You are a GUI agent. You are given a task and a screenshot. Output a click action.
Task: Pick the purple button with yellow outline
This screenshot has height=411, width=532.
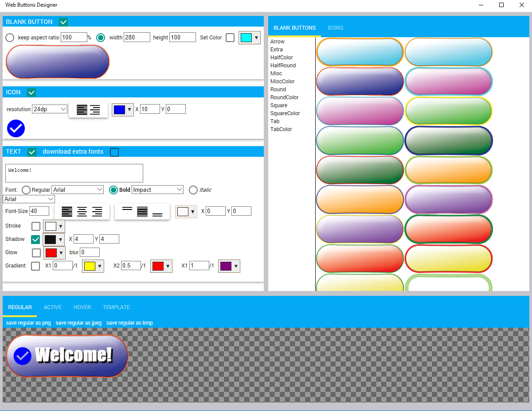tap(360, 229)
